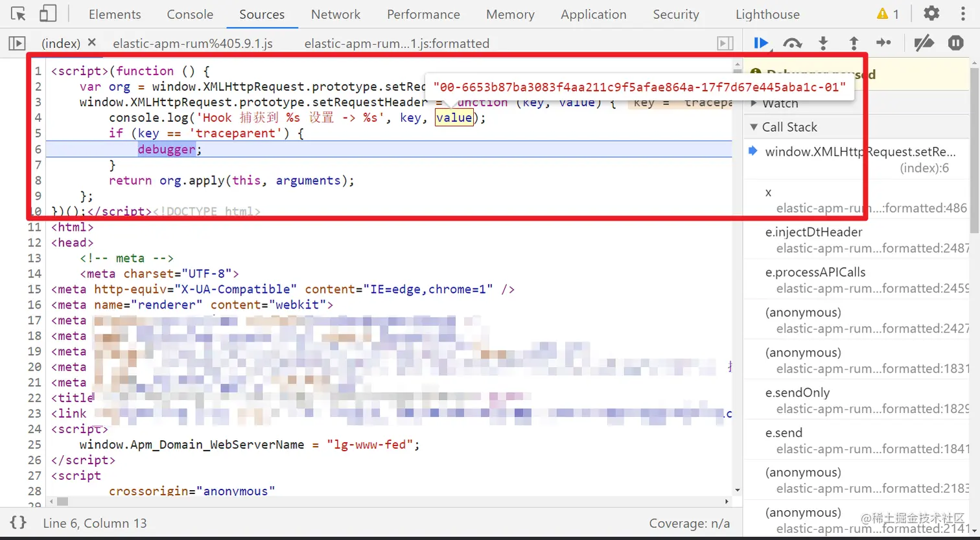Image resolution: width=980 pixels, height=540 pixels.
Task: Select e.sendOnly call frame
Action: tap(857, 400)
